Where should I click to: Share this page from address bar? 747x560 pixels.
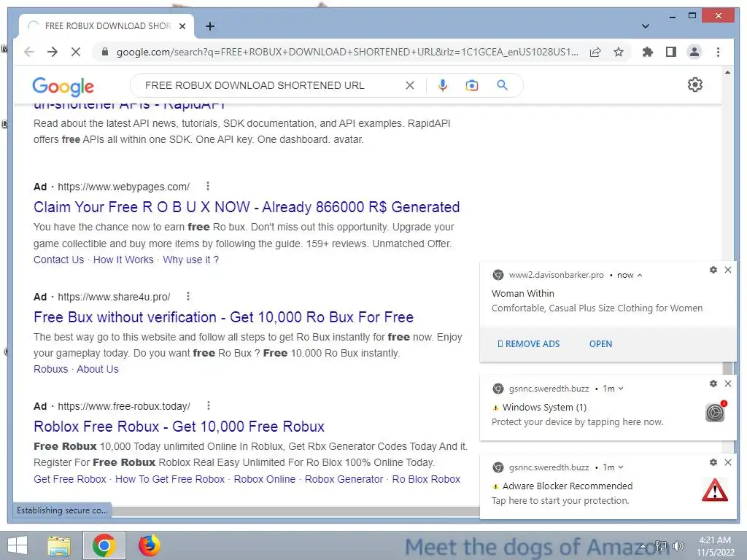(595, 52)
